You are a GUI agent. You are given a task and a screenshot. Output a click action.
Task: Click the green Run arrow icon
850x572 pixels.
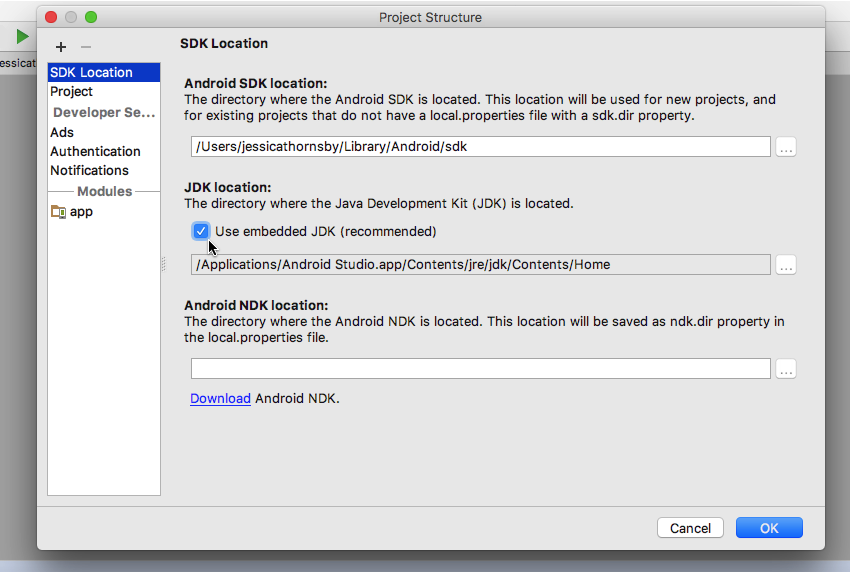click(x=22, y=37)
